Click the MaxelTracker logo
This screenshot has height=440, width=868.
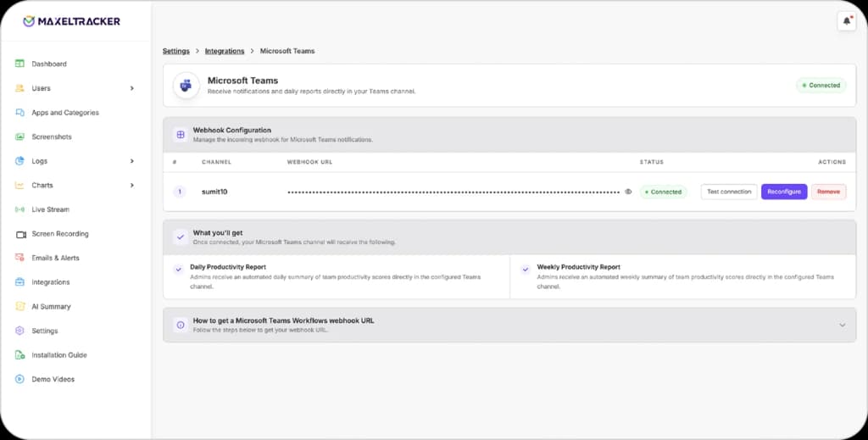71,21
